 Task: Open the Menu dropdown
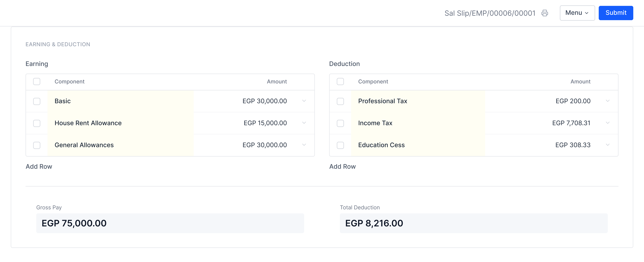coord(577,13)
